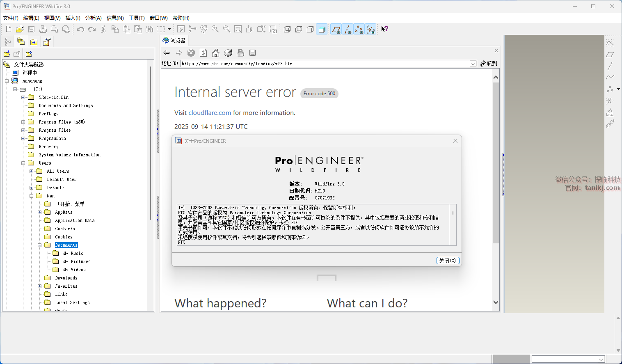Click the datum plane tool in right toolbar
Screen dimensions: 622x364
click(x=610, y=55)
